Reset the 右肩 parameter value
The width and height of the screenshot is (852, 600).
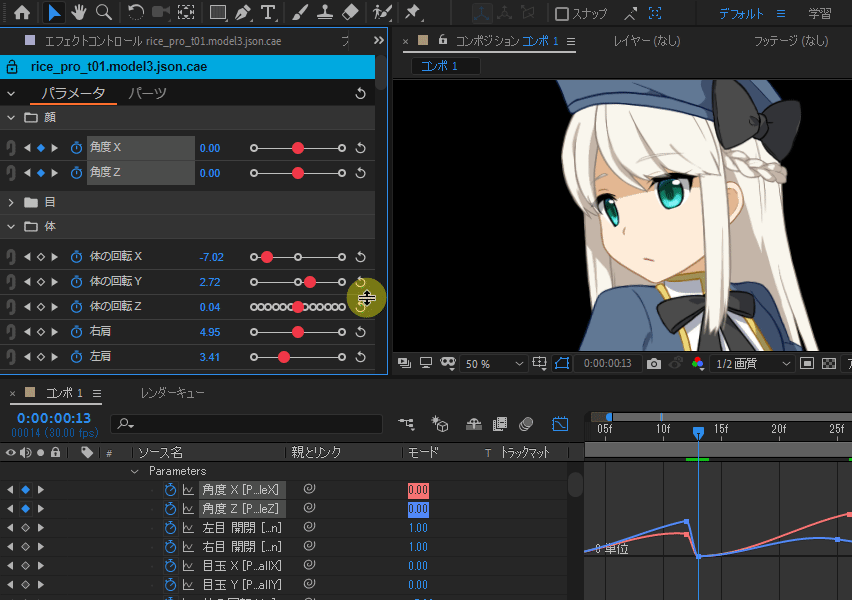coord(361,332)
